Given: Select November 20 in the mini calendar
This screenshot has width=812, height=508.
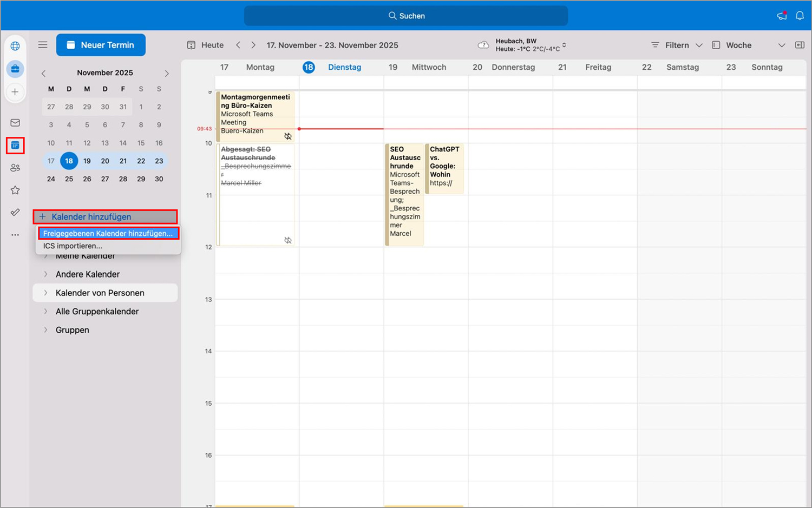Looking at the screenshot, I should coord(105,161).
